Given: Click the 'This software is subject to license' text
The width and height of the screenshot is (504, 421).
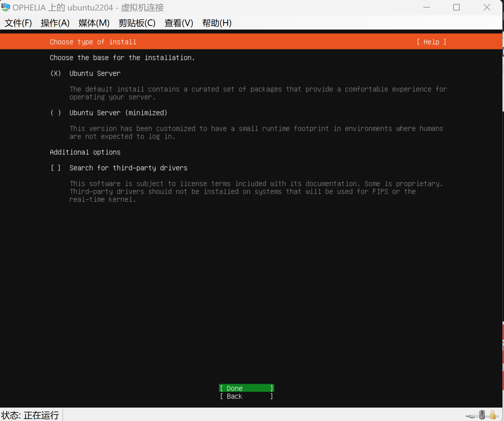Looking at the screenshot, I should click(x=256, y=192).
